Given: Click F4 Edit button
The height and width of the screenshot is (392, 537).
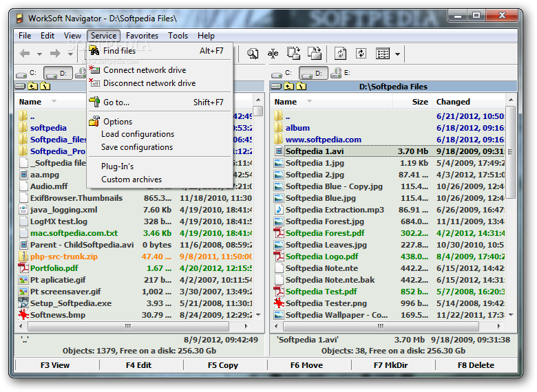Looking at the screenshot, I should (x=138, y=365).
